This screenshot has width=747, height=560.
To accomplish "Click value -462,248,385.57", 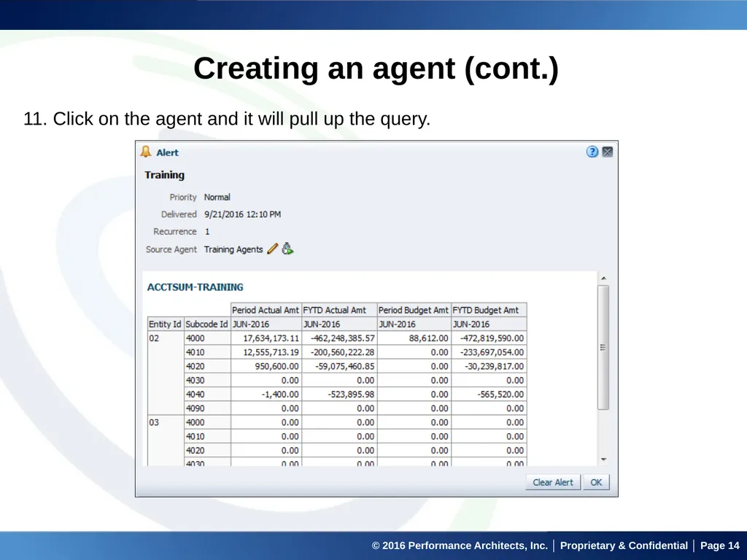I will coord(343,338).
